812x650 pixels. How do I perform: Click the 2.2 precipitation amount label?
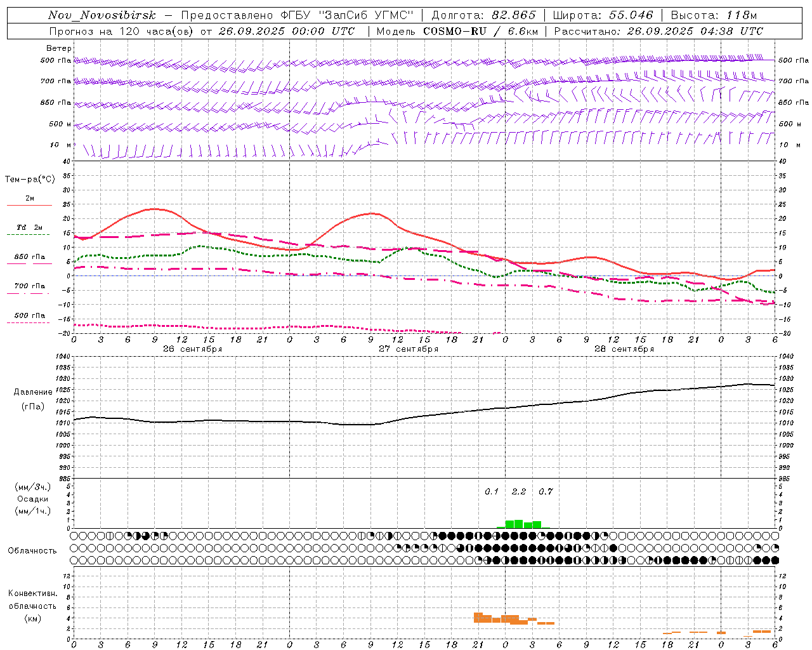pos(519,491)
